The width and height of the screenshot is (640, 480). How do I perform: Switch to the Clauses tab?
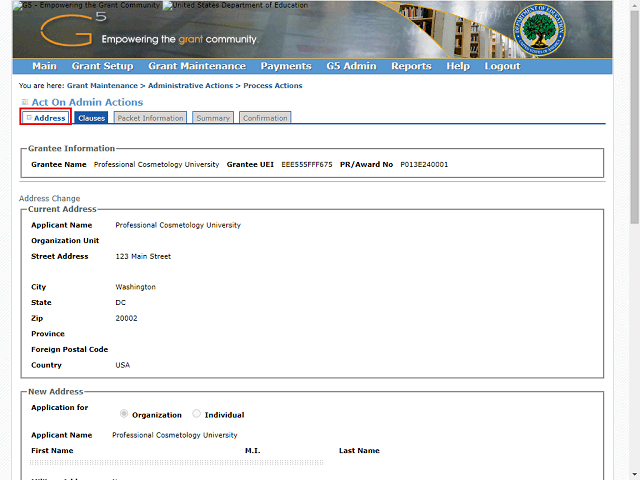coord(91,118)
